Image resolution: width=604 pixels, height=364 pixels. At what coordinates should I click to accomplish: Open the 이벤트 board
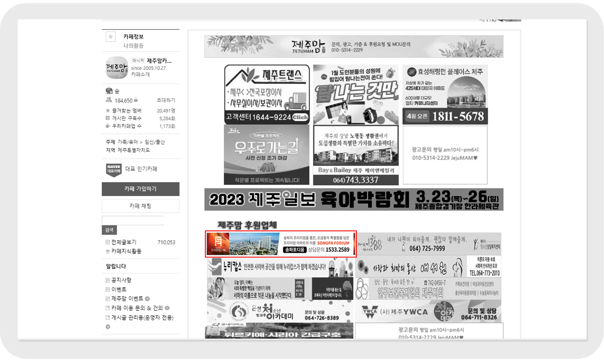click(x=119, y=290)
